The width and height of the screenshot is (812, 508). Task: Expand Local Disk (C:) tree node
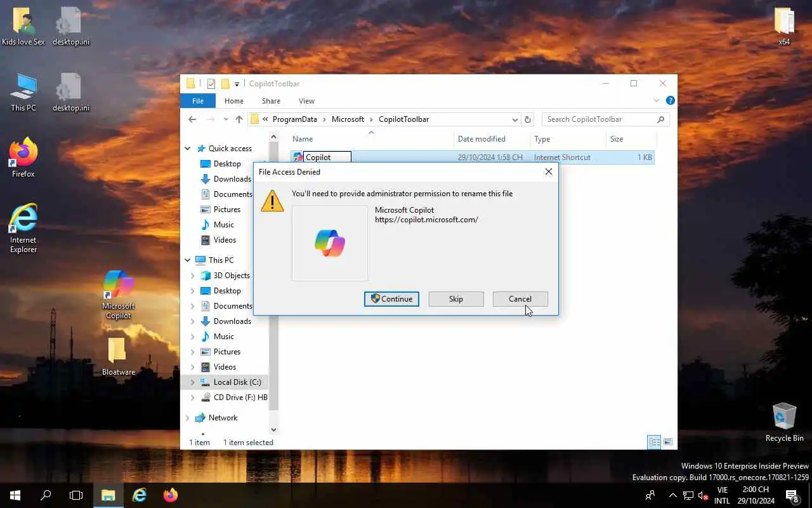(x=193, y=382)
